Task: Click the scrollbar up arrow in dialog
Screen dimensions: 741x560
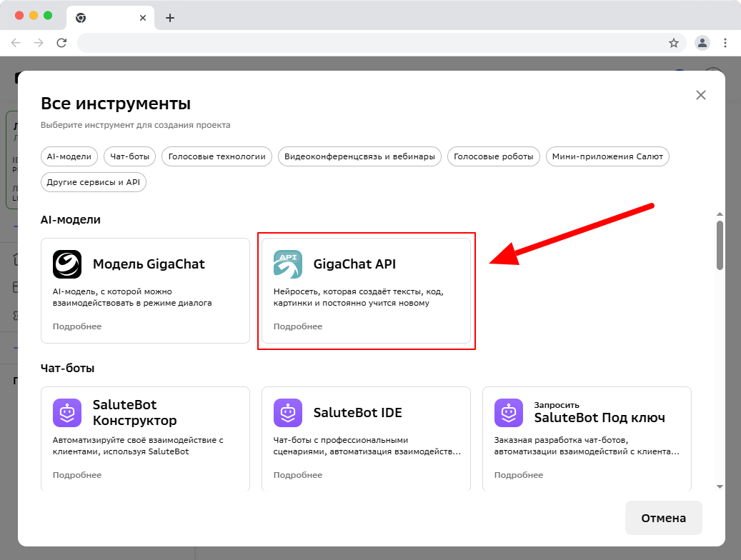Action: pyautogui.click(x=720, y=214)
